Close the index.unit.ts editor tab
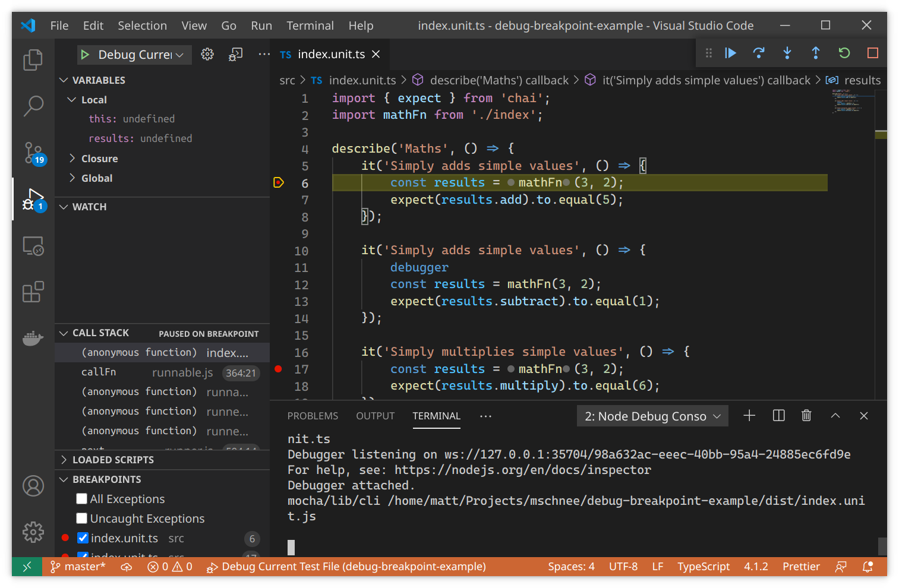 tap(376, 54)
